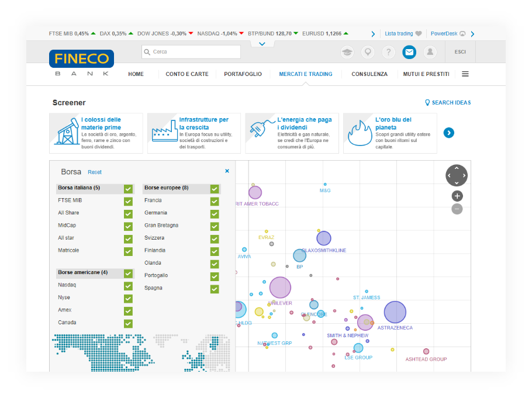Image resolution: width=532 pixels, height=398 pixels.
Task: Uncheck the Gran Bretagna checkbox
Action: point(215,226)
